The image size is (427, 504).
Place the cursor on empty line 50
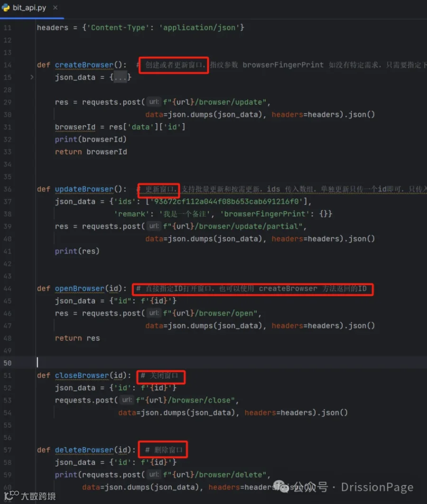click(232, 363)
